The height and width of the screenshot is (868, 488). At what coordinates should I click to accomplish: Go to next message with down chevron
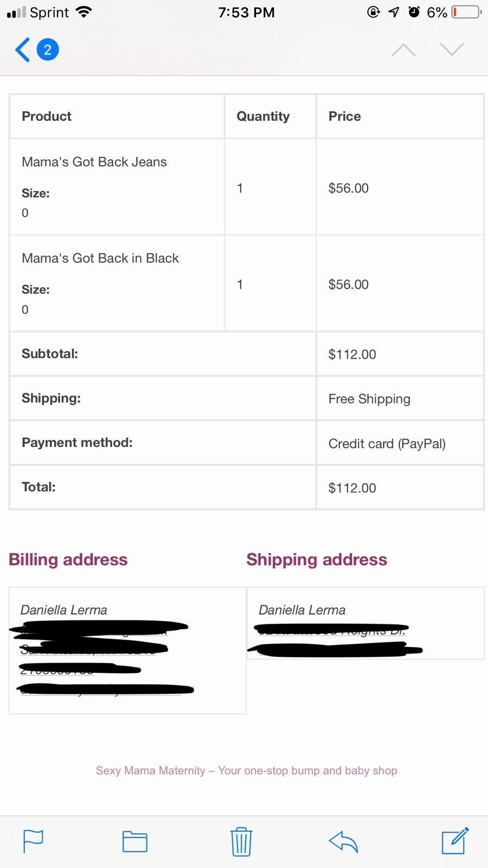[452, 49]
